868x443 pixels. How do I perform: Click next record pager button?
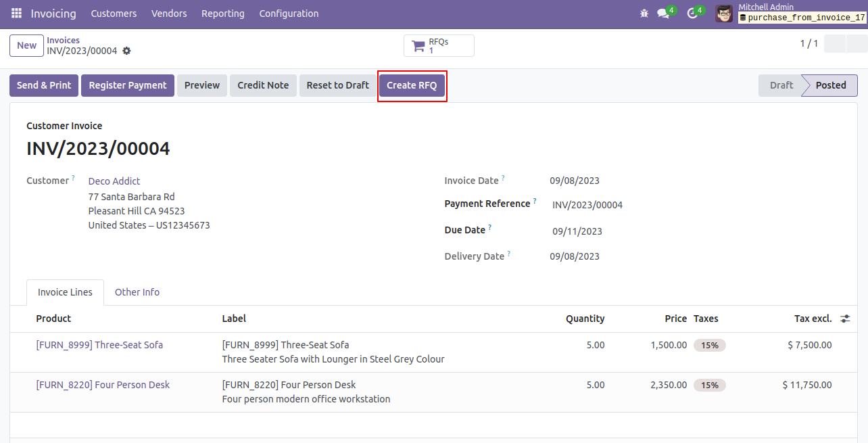pyautogui.click(x=857, y=44)
